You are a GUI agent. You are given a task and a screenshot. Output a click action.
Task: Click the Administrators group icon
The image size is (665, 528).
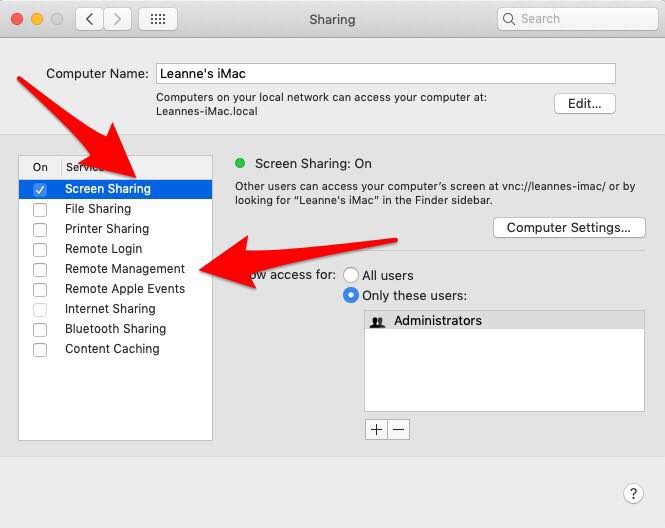pyautogui.click(x=377, y=322)
